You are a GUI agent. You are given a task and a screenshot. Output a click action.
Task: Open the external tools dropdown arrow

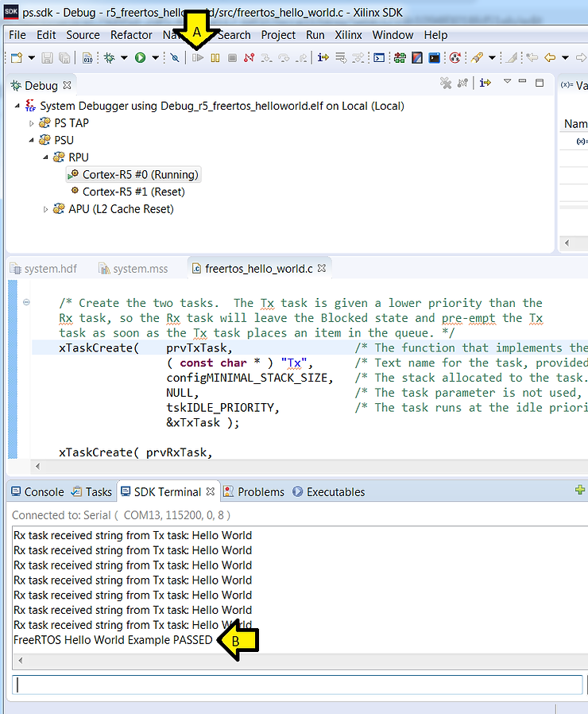[492, 58]
